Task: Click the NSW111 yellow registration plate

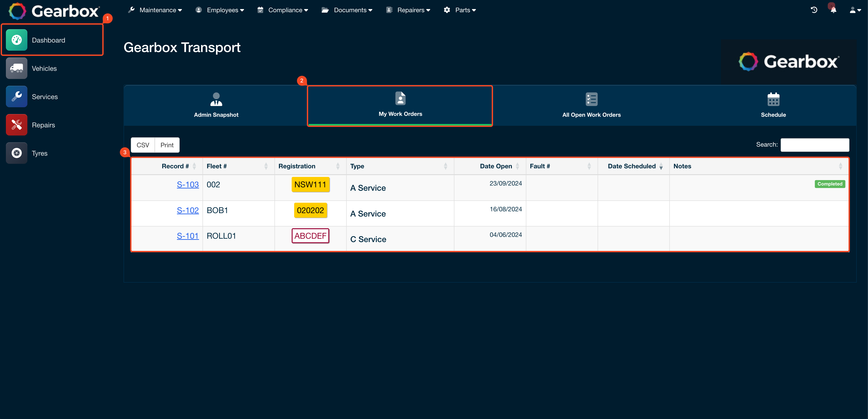Action: [310, 185]
